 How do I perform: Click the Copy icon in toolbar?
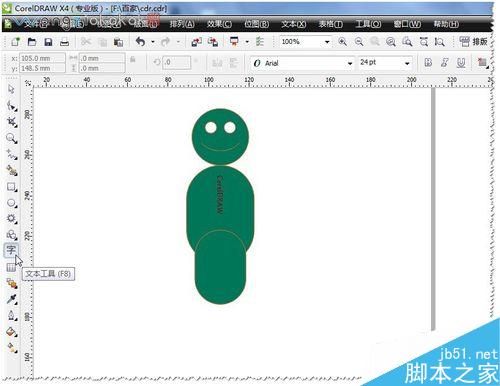103,42
